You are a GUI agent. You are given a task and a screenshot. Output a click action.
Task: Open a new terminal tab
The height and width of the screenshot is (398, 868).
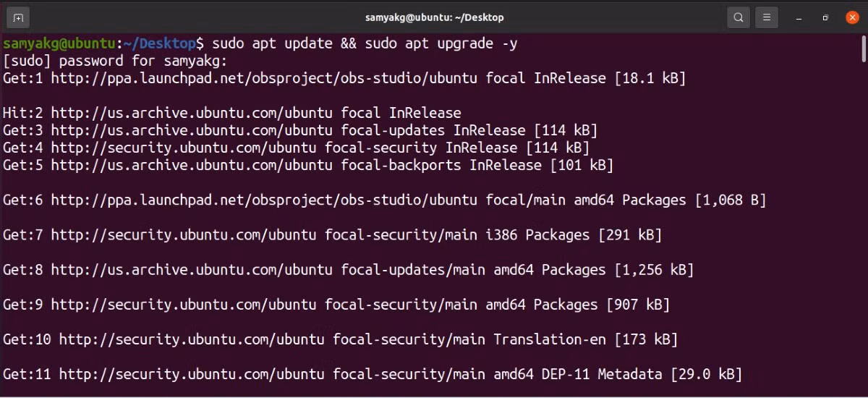[18, 17]
